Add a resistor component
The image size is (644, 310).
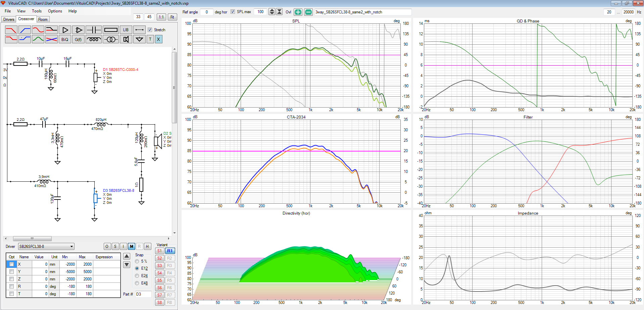111,30
